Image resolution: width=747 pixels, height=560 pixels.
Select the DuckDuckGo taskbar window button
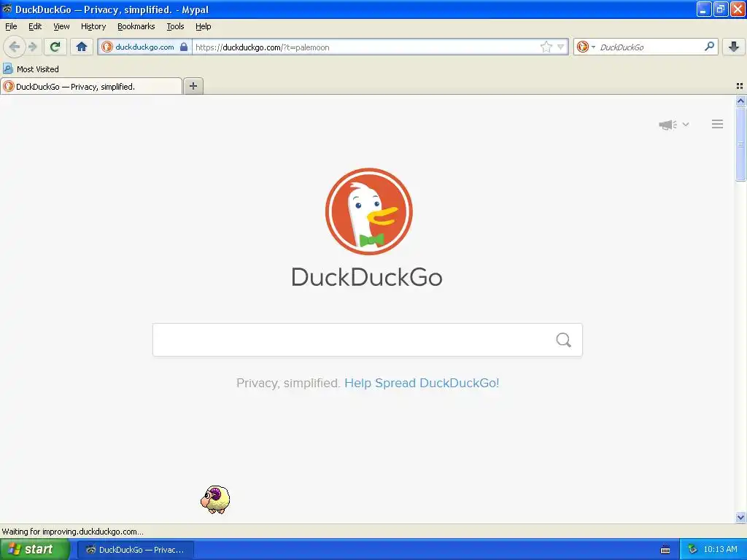point(136,550)
